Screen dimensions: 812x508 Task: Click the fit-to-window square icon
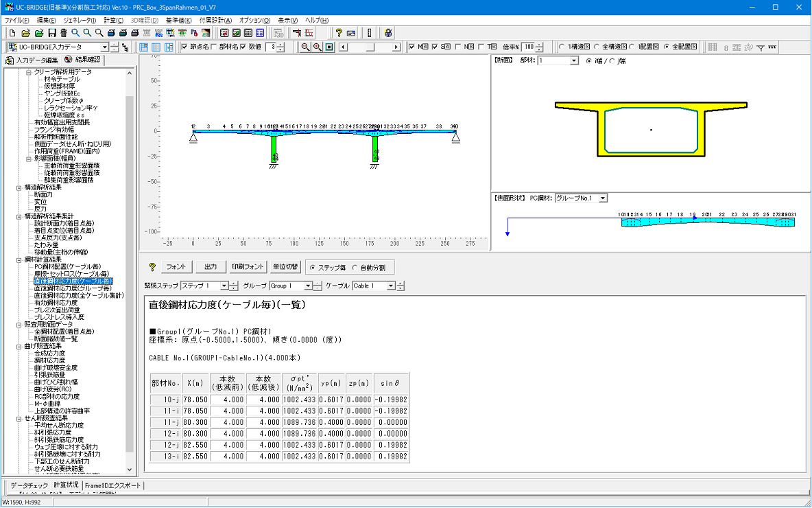pyautogui.click(x=329, y=47)
